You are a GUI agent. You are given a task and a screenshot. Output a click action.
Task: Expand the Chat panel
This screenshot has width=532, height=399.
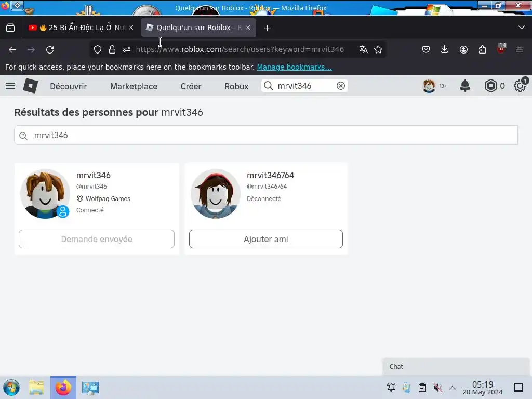[x=456, y=366]
